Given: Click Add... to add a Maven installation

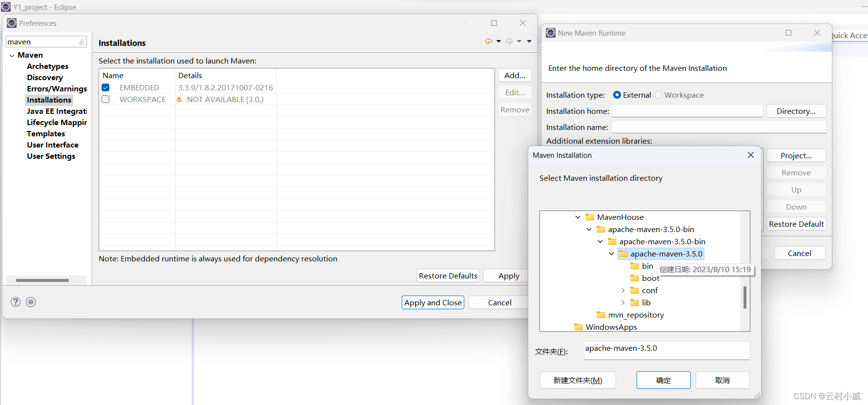Looking at the screenshot, I should (515, 75).
